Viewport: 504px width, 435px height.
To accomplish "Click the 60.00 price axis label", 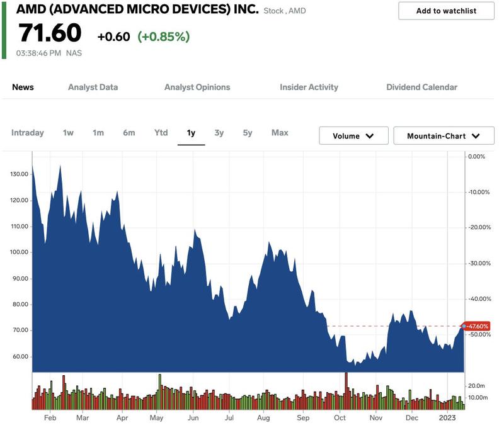I will coord(21,356).
